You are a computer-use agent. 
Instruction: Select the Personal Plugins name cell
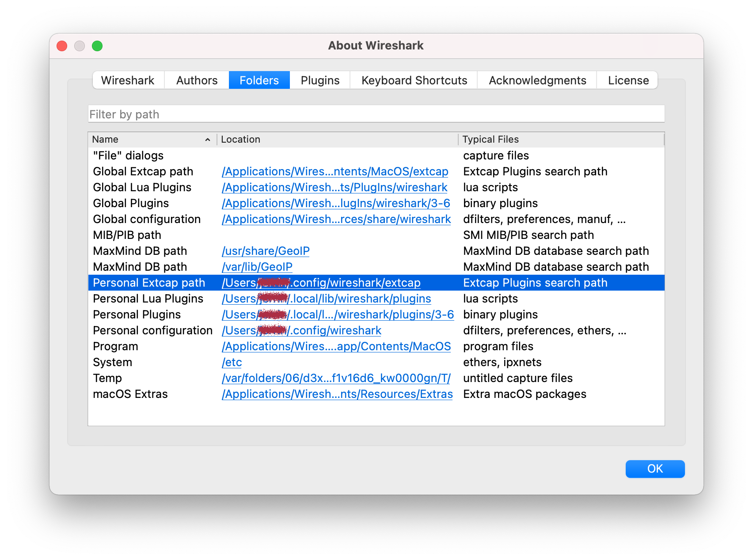click(x=137, y=314)
